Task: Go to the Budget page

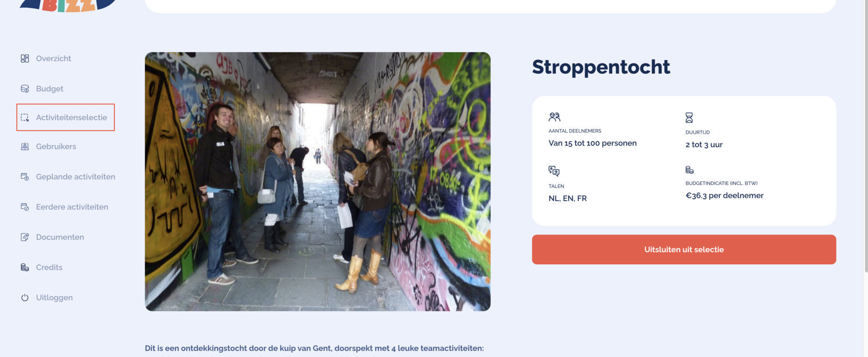Action: tap(50, 89)
